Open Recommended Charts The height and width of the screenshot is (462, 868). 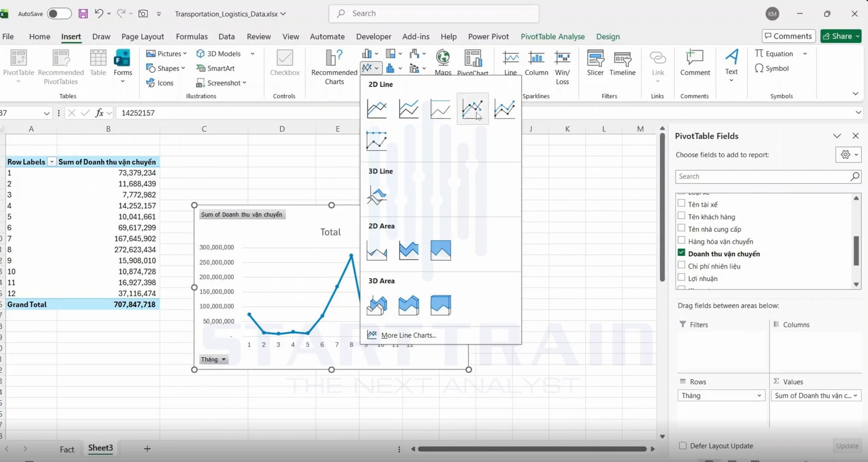(334, 67)
